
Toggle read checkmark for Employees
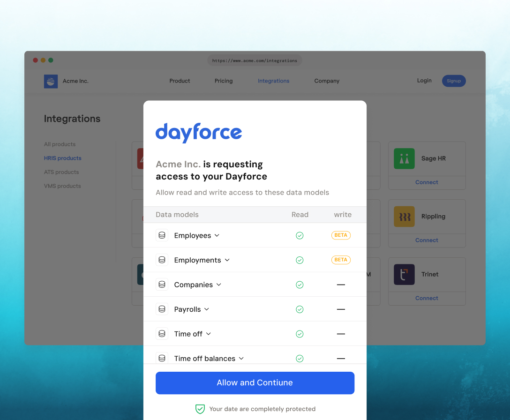click(x=300, y=235)
